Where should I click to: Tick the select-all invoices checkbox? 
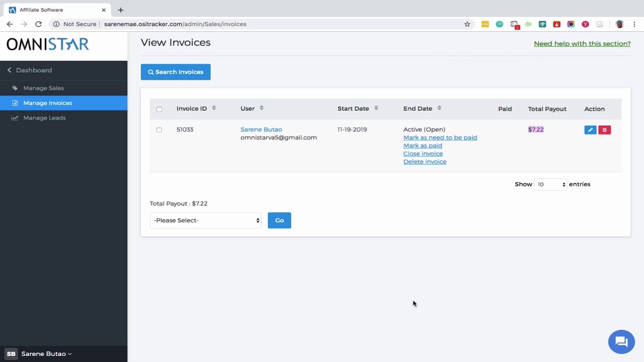pyautogui.click(x=159, y=109)
